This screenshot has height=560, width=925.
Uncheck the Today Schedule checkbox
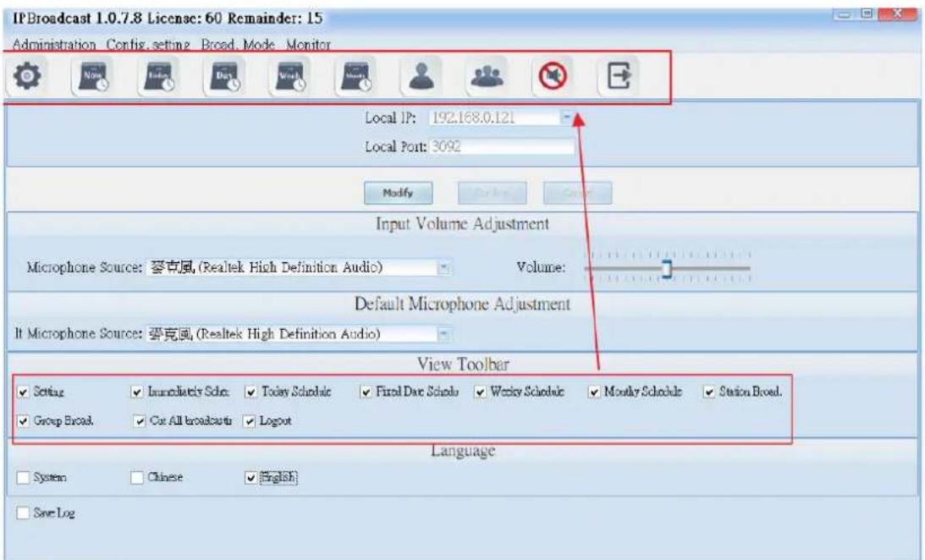(251, 392)
